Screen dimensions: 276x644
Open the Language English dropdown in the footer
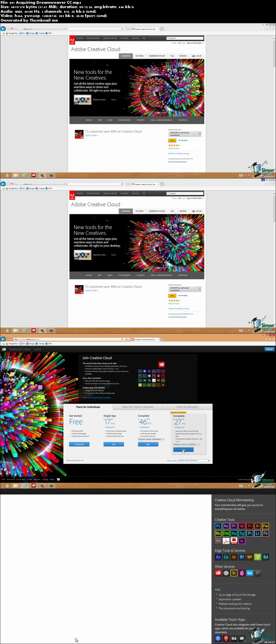tap(58, 479)
